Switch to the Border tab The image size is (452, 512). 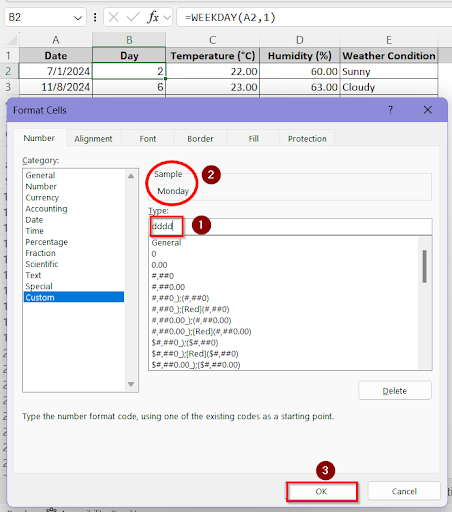pos(200,139)
